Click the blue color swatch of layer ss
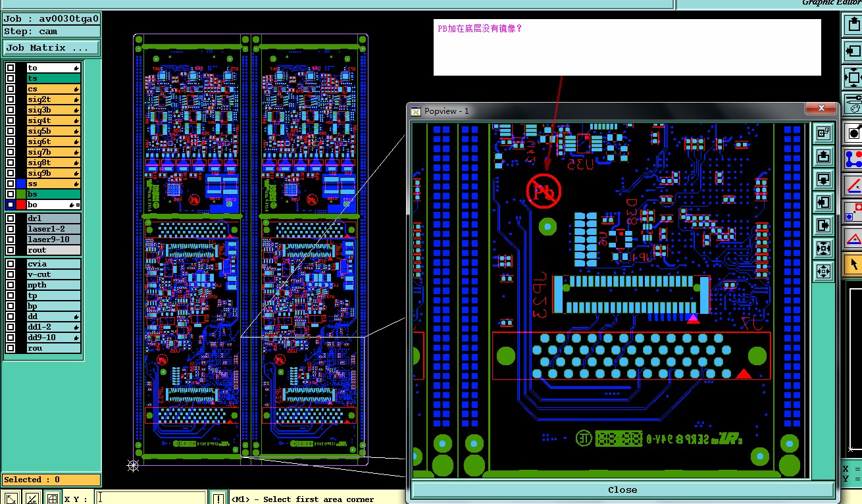 [21, 184]
